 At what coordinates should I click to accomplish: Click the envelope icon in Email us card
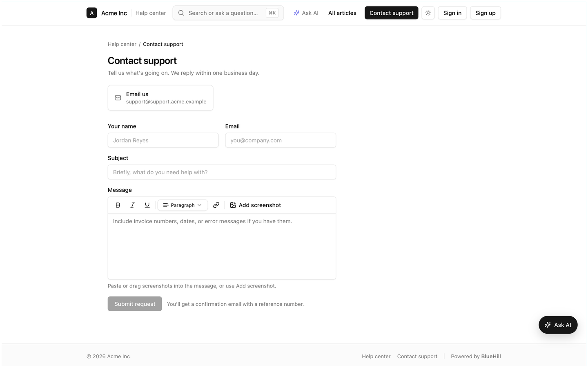[118, 98]
